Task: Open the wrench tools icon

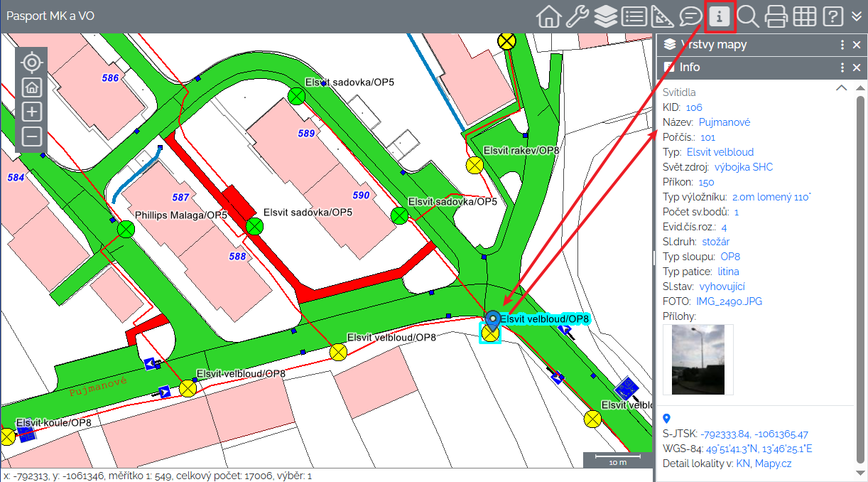Action: 577,16
